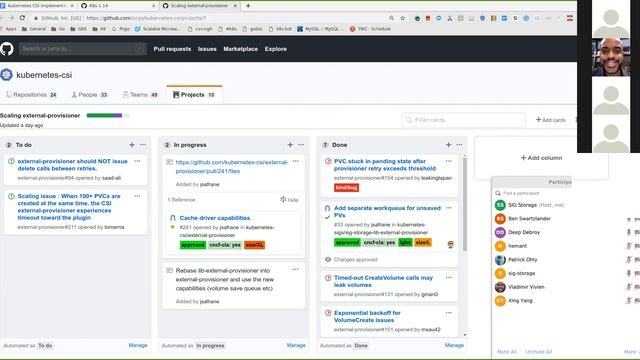Click the project progress bar
This screenshot has height=360, width=640.
click(108, 116)
